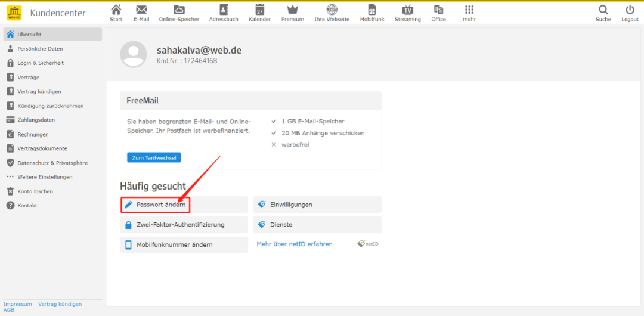Follow Mehr über netID erfahren link
The image size is (644, 316).
click(295, 244)
